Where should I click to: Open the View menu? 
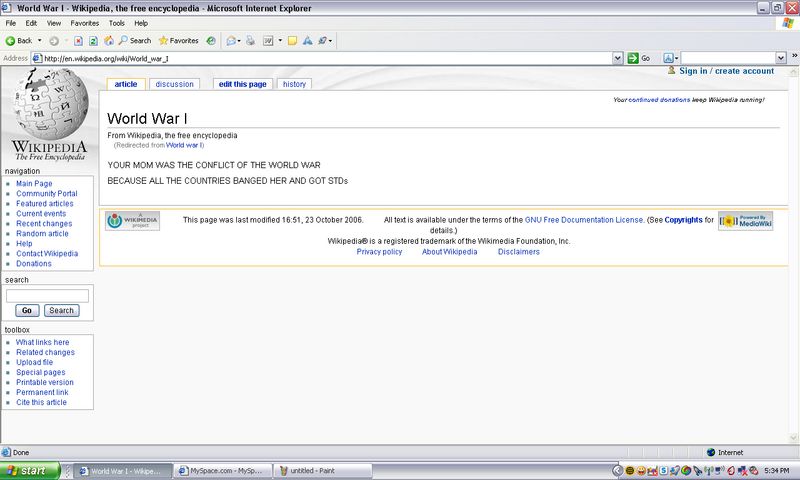point(54,23)
